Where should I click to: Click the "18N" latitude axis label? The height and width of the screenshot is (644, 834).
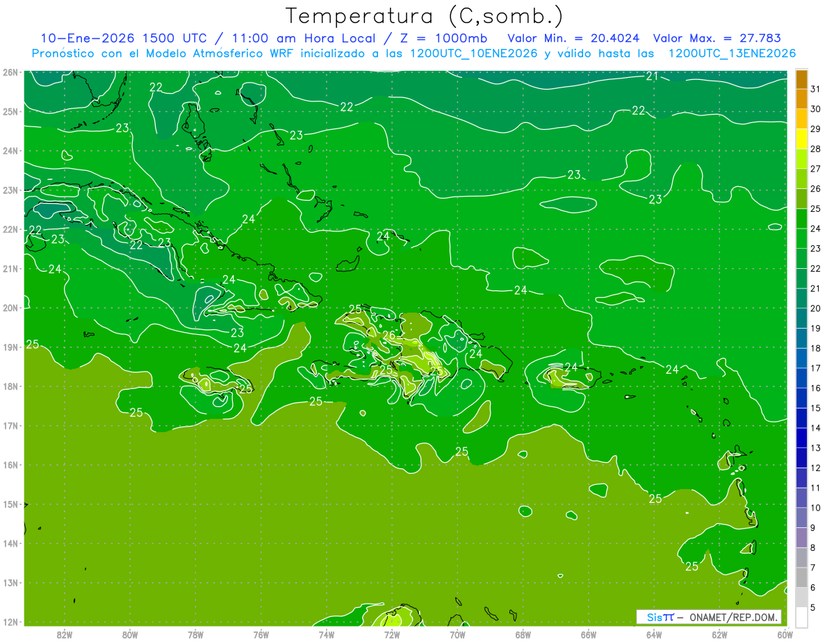(10, 386)
